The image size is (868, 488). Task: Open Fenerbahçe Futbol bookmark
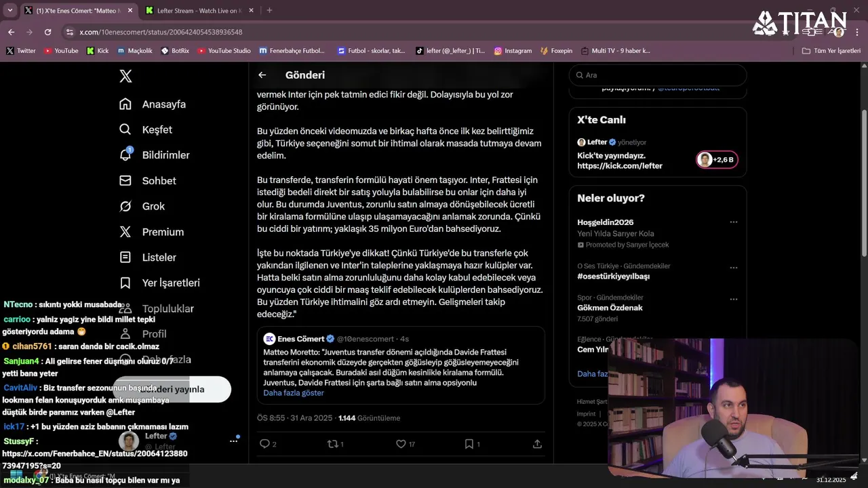292,51
